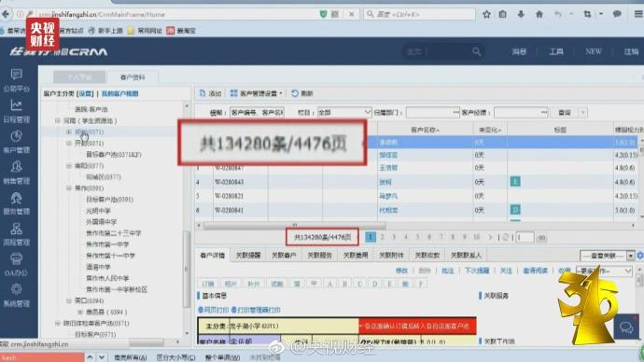Click the page number input field

point(525,237)
